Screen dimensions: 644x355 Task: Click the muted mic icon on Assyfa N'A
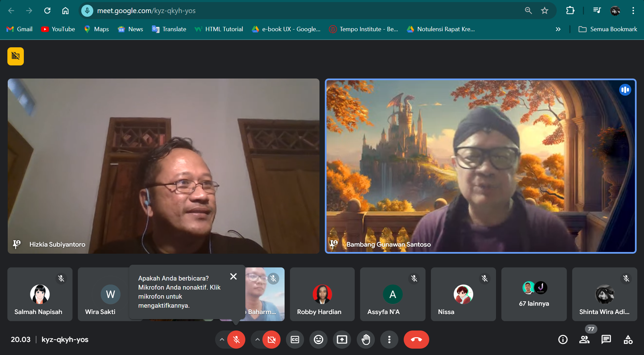414,278
